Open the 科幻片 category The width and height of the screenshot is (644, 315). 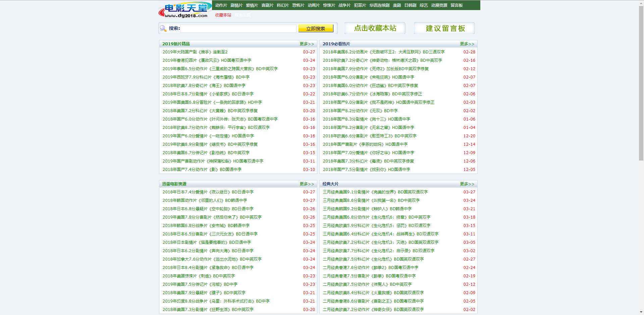[283, 5]
